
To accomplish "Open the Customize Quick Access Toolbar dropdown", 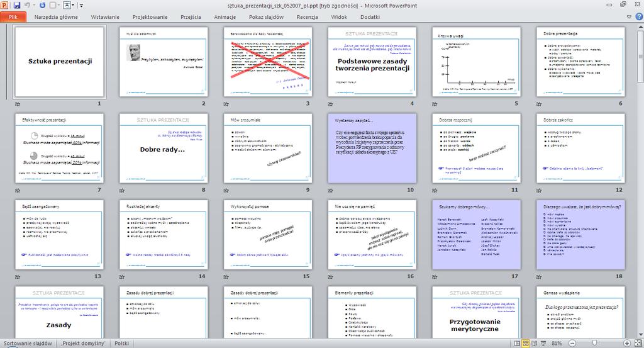I will pos(81,5).
